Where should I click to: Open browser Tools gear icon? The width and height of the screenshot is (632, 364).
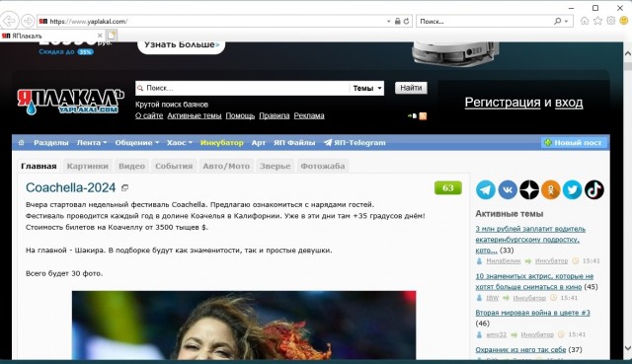click(611, 21)
